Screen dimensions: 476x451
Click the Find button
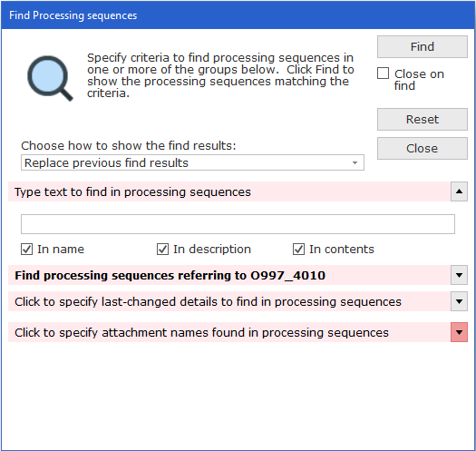423,47
